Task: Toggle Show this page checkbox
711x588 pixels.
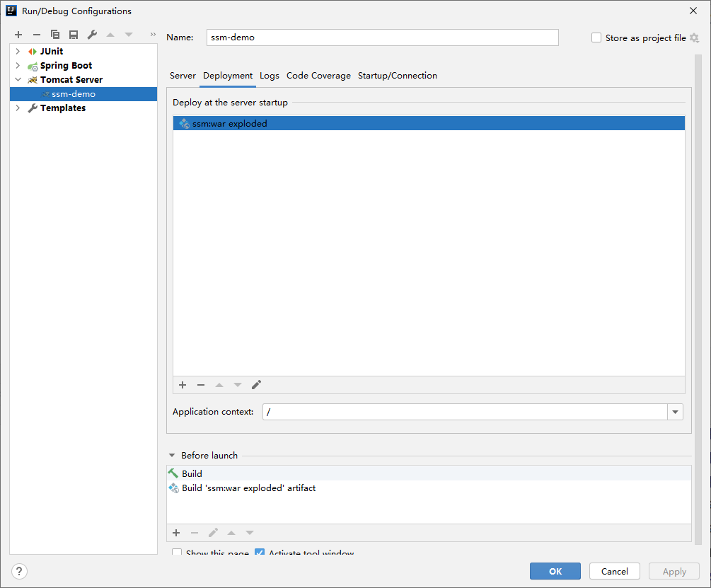Action: coord(177,553)
